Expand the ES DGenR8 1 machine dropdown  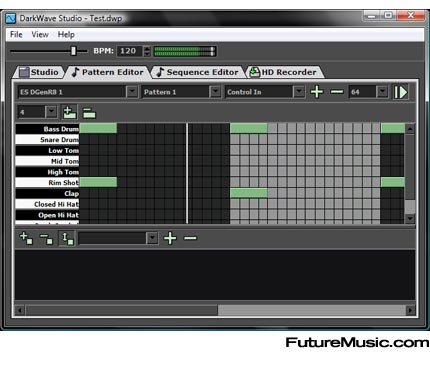click(132, 92)
